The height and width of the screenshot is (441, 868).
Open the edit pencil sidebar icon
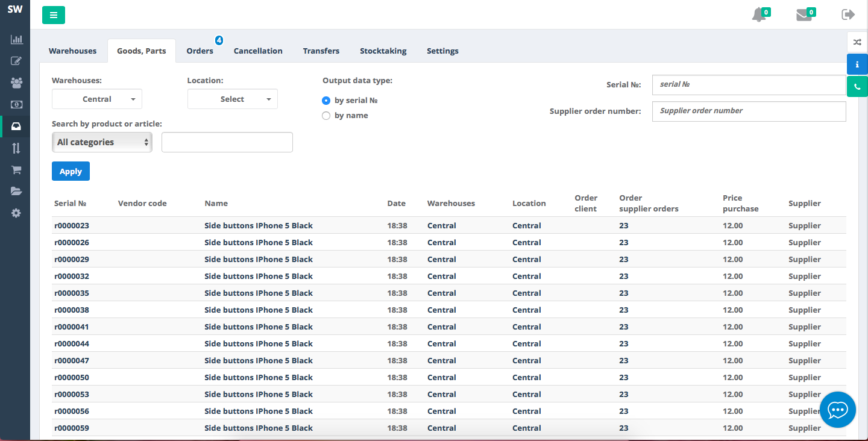[16, 61]
